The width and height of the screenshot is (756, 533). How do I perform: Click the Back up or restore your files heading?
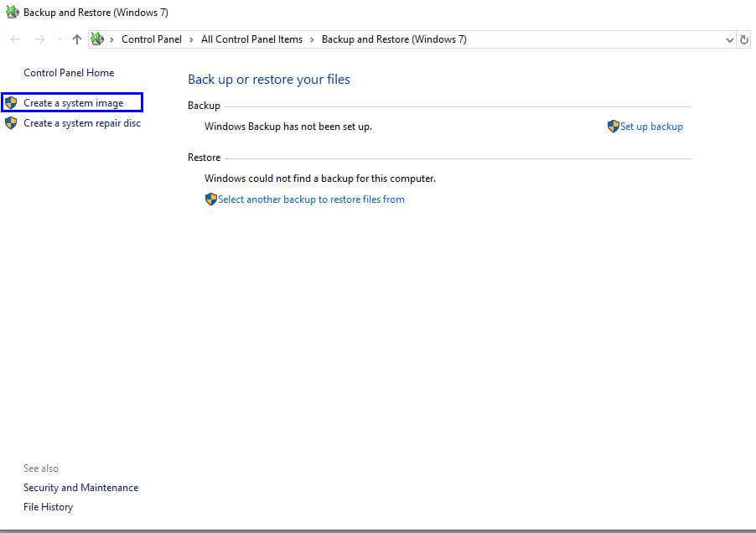coord(269,80)
